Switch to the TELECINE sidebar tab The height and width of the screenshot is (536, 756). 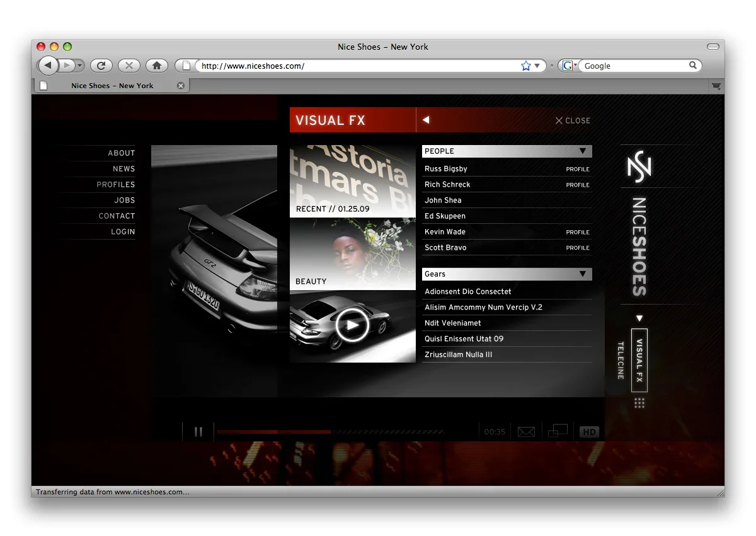[x=620, y=359]
